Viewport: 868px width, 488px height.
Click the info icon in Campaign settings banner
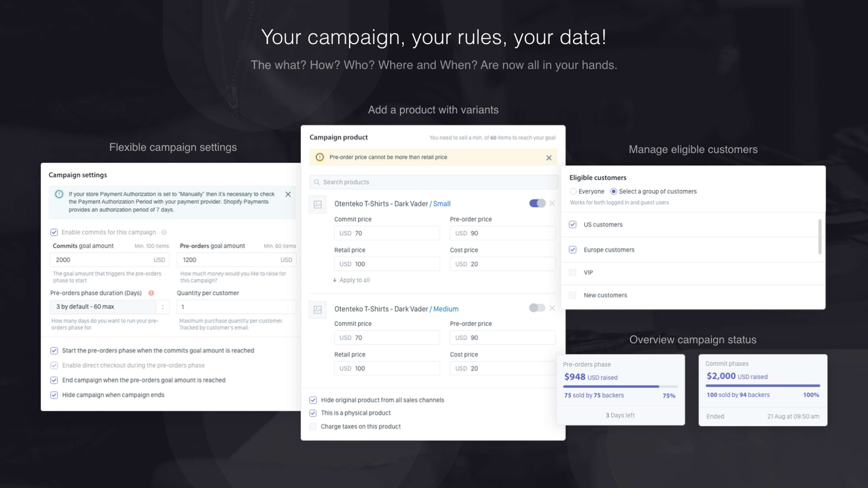pos(59,194)
